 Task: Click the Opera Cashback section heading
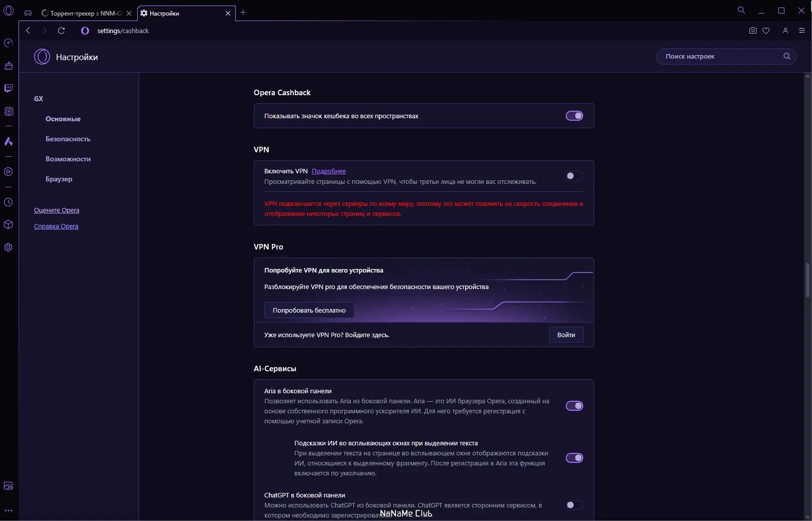coord(282,93)
